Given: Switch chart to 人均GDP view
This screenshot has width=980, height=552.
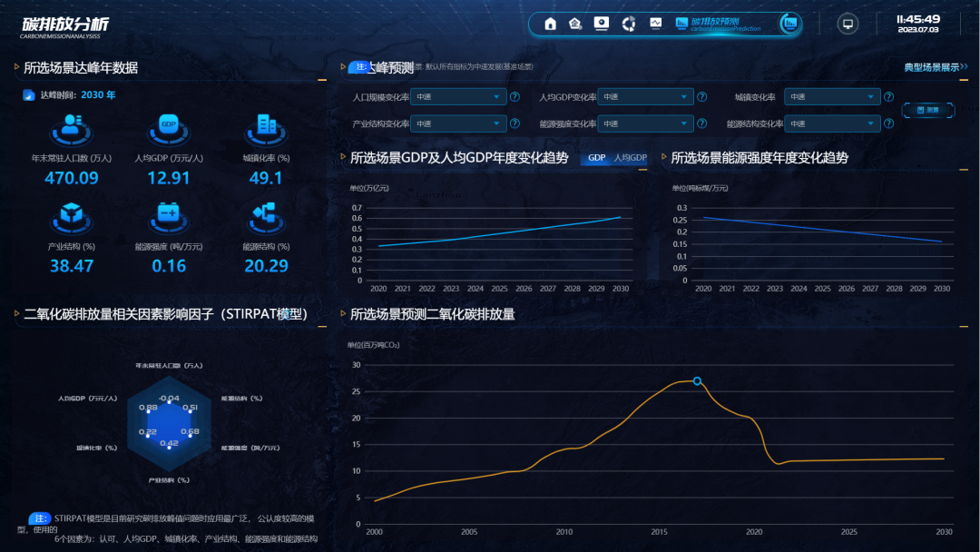Looking at the screenshot, I should tap(630, 158).
